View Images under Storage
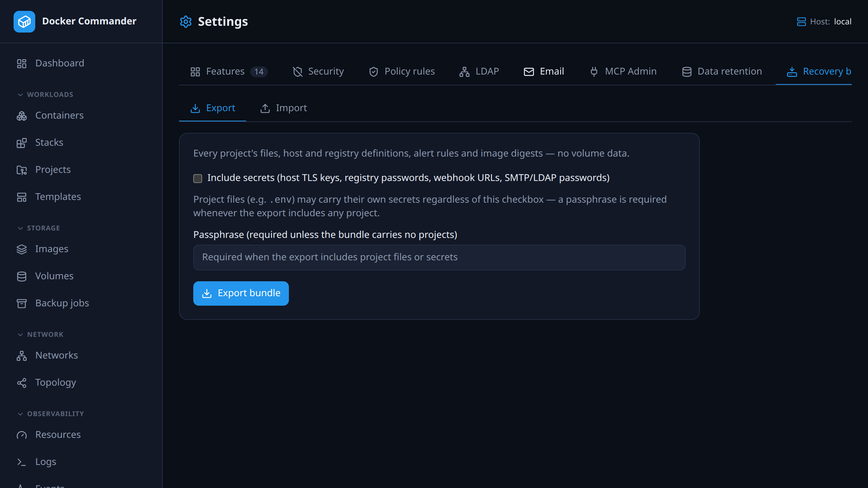Viewport: 868px width, 488px height. point(81,249)
